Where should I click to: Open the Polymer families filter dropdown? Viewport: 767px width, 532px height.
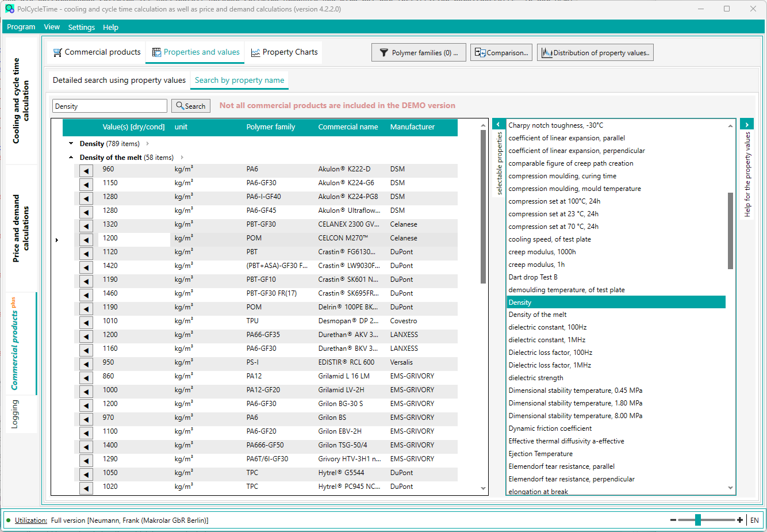coord(419,52)
